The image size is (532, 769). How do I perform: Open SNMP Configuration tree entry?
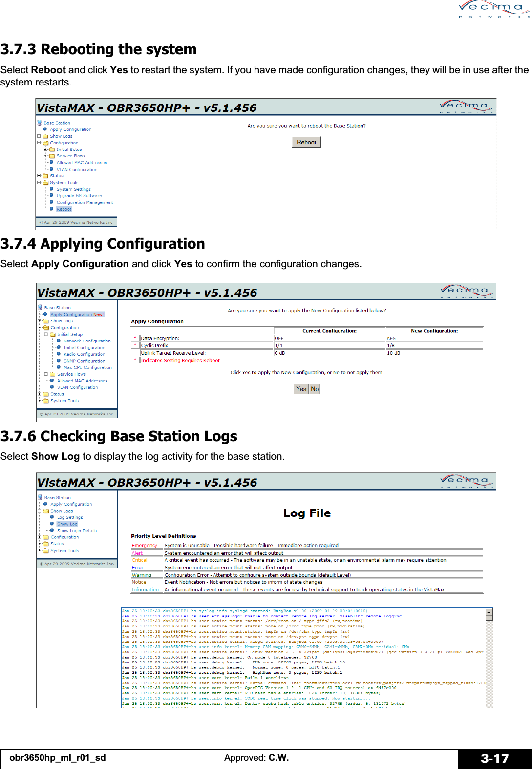[84, 361]
